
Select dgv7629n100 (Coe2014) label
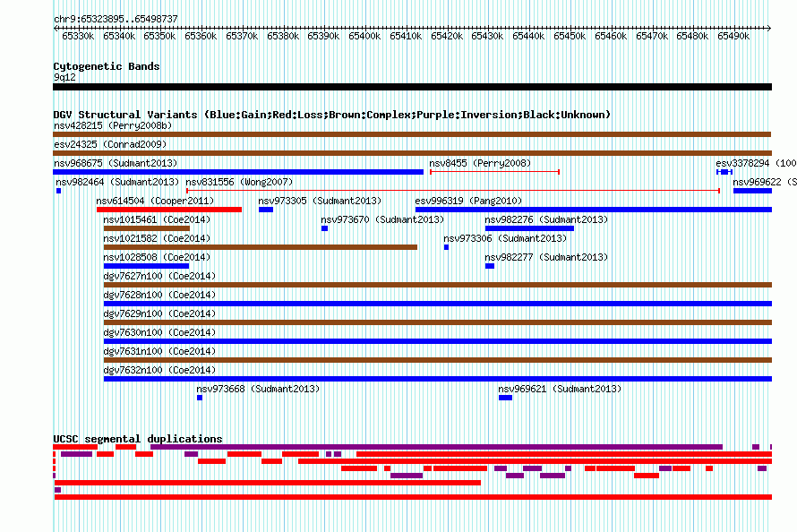pos(159,313)
